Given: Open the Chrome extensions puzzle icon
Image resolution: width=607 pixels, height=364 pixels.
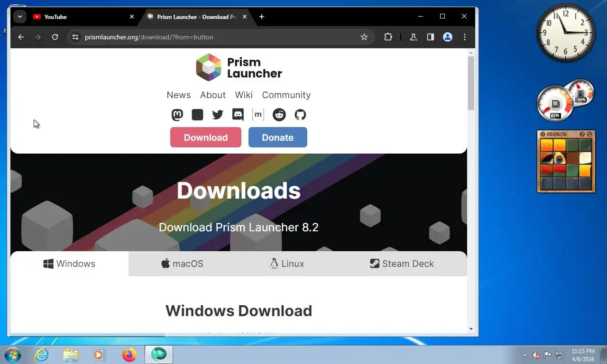Looking at the screenshot, I should click(x=388, y=37).
